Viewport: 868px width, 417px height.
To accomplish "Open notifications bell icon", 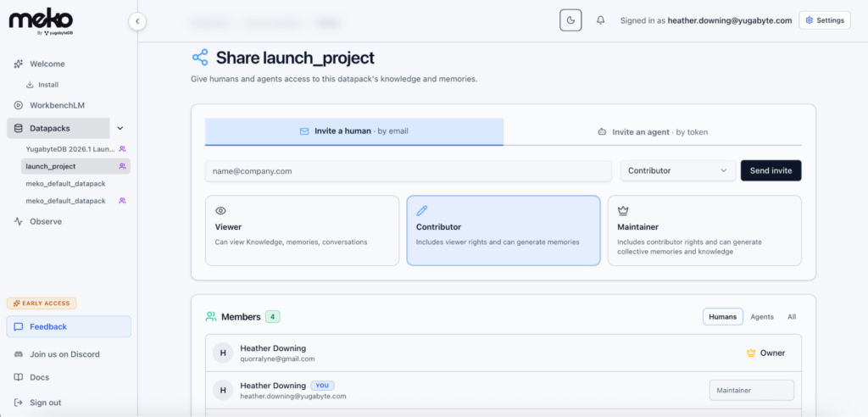I will coord(601,20).
